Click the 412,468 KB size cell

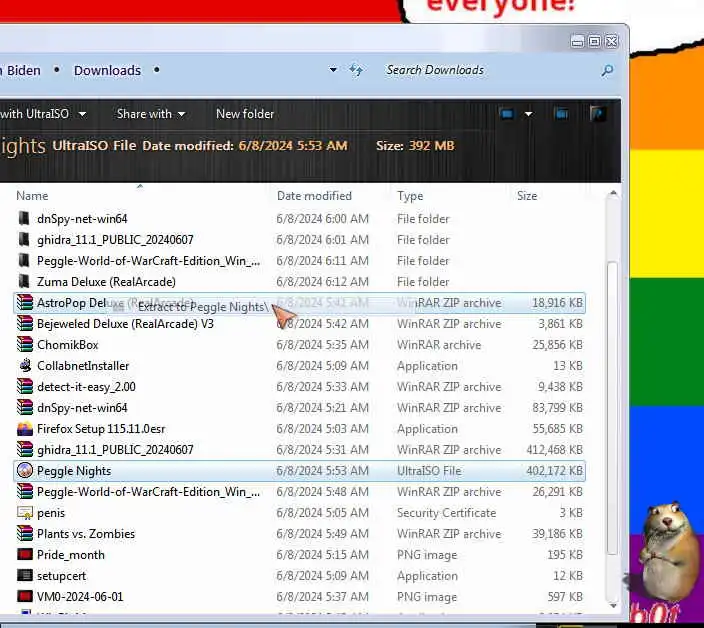554,450
